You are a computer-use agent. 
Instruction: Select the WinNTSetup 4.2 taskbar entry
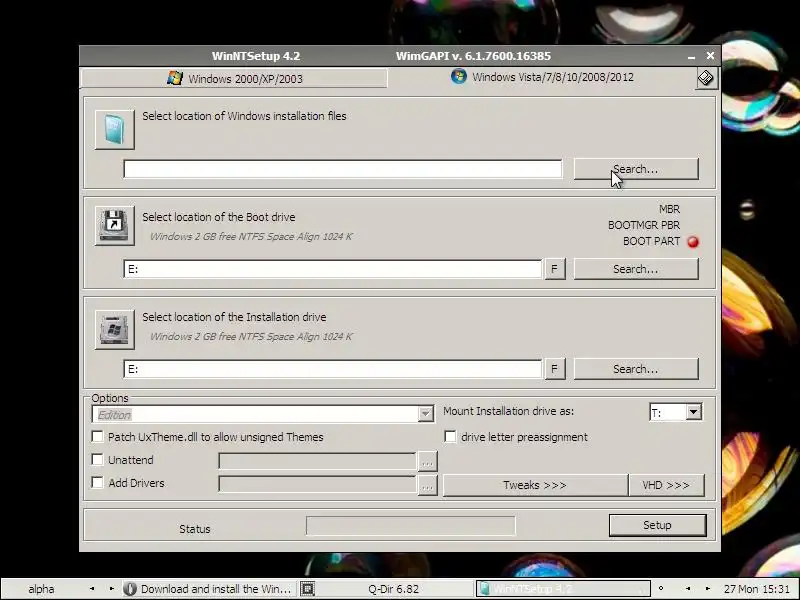click(563, 589)
